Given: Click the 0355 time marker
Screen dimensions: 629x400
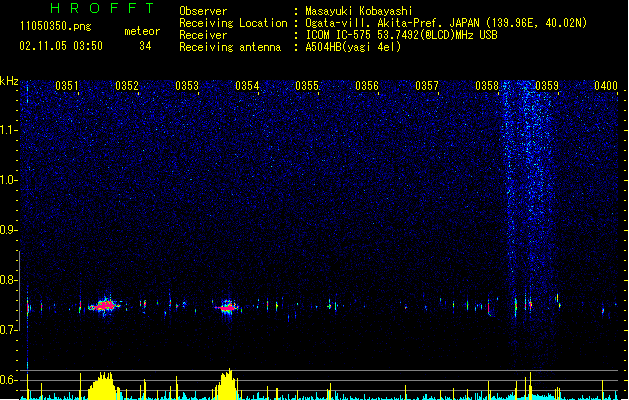Looking at the screenshot, I should tap(307, 86).
